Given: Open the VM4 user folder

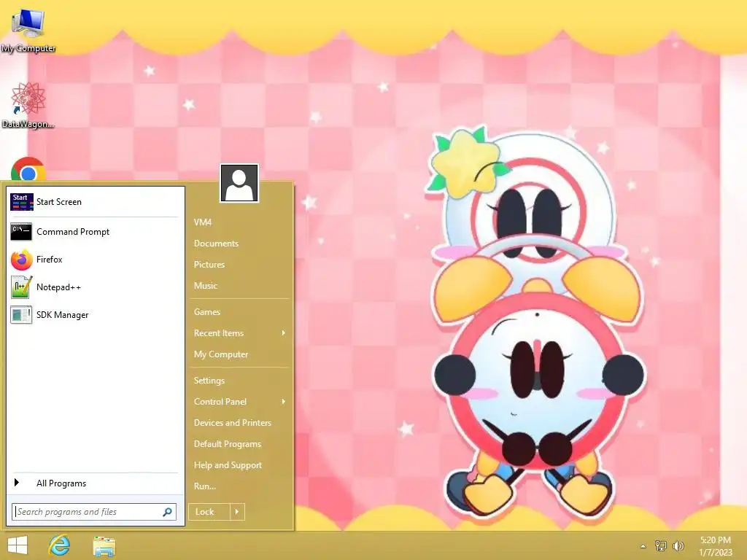Looking at the screenshot, I should pos(203,222).
